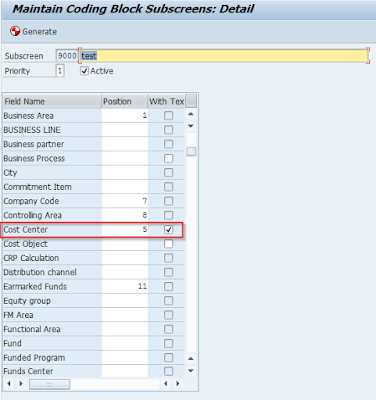Click the lower scroll-up arrow near Funded Program
This screenshot has height=400, width=376.
coord(191,359)
